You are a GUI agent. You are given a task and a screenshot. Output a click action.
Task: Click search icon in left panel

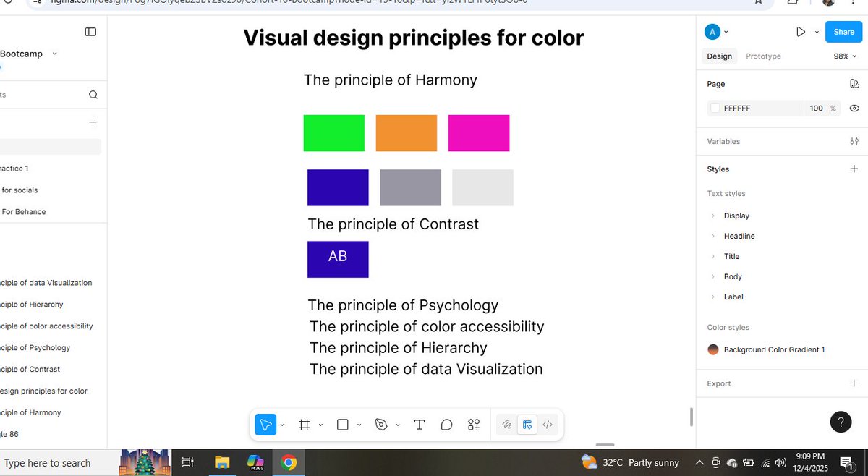click(x=93, y=95)
